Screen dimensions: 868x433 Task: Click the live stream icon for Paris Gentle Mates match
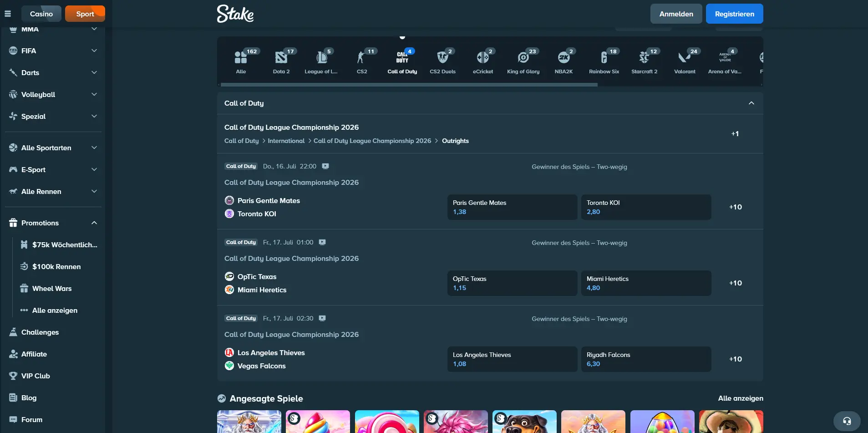click(325, 166)
